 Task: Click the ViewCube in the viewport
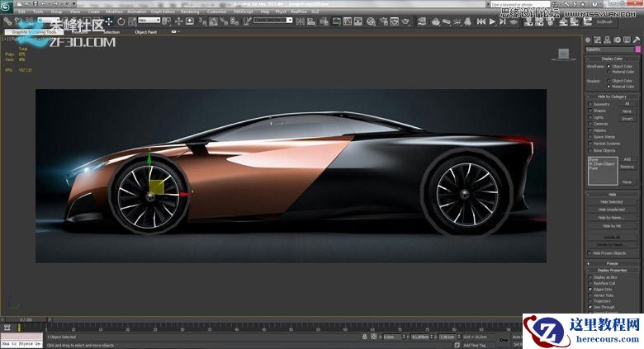pos(563,54)
